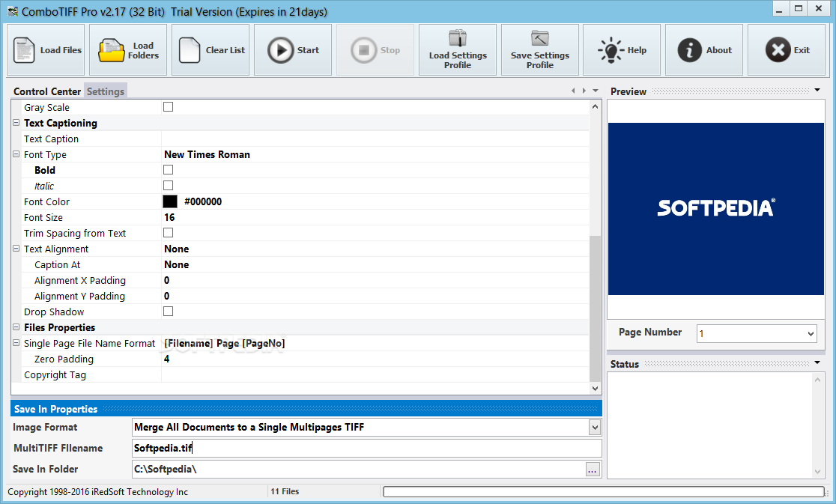Click the Font Size value 16
This screenshot has height=504, width=836.
point(169,217)
